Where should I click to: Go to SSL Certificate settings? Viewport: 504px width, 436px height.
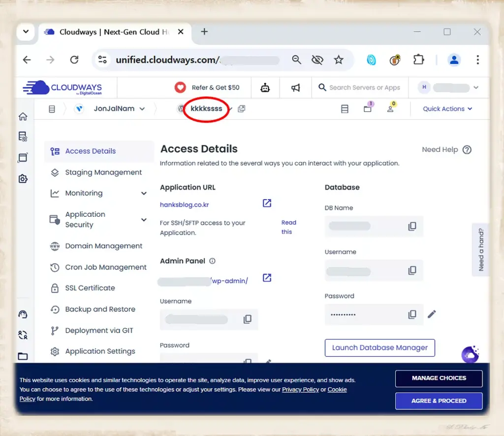tap(90, 288)
